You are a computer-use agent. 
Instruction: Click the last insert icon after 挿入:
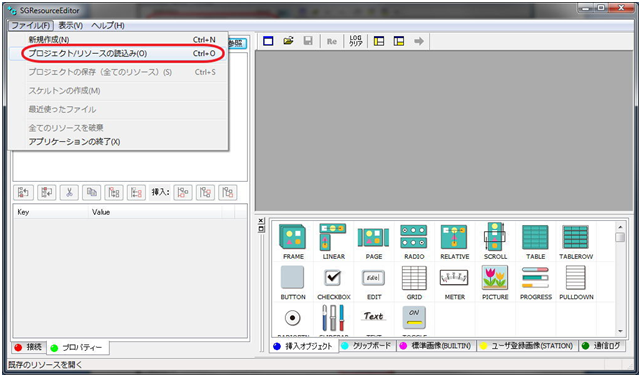[228, 192]
